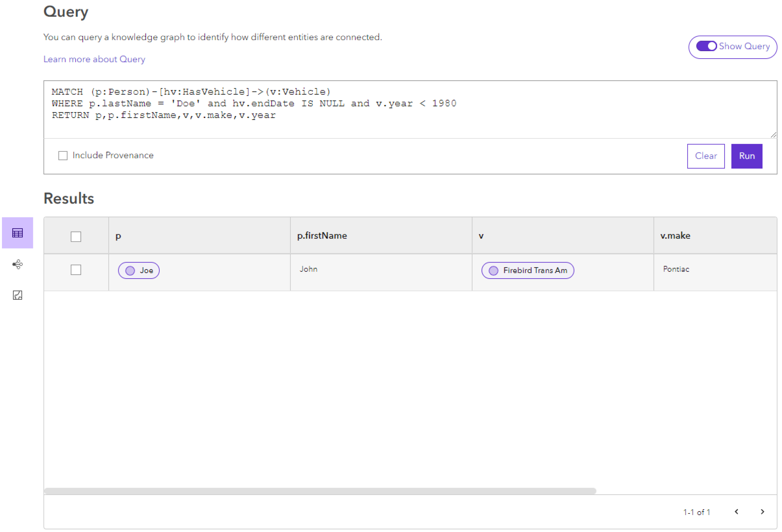Click the chart/analytics view icon
Screen dimensions: 782x532
click(x=18, y=295)
